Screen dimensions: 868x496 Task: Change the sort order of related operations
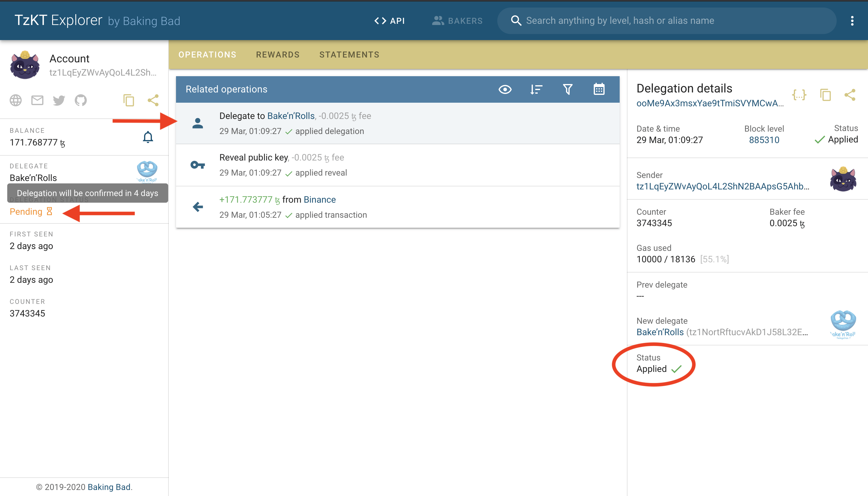(536, 89)
